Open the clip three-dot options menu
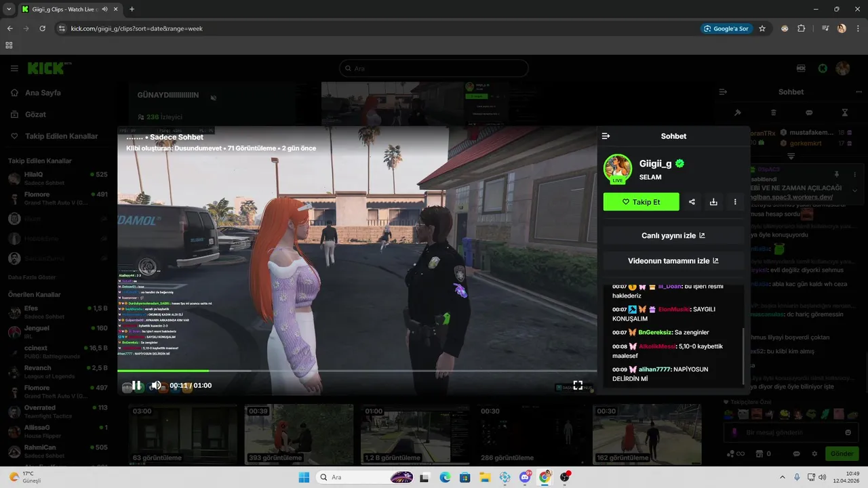Image resolution: width=868 pixels, height=488 pixels. pos(735,202)
